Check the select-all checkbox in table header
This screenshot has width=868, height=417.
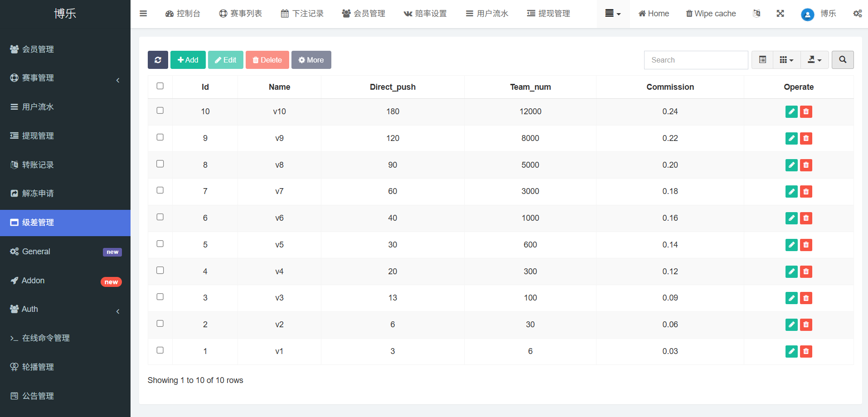click(160, 86)
